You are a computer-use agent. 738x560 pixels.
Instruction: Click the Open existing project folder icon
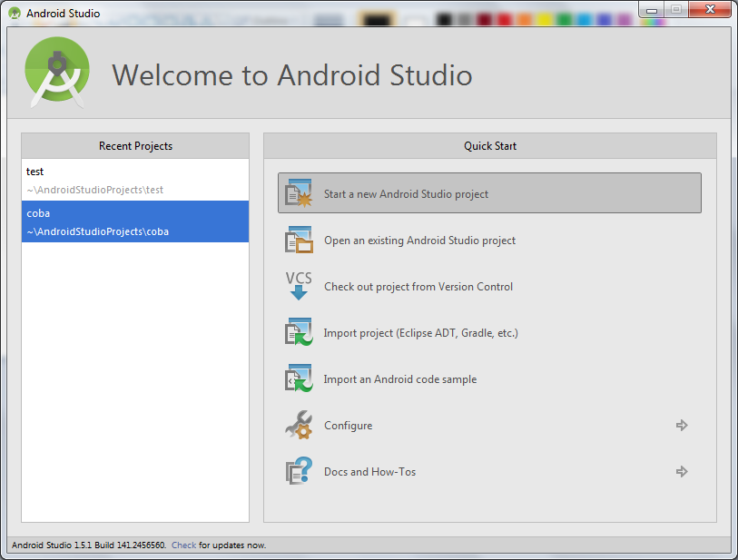300,240
